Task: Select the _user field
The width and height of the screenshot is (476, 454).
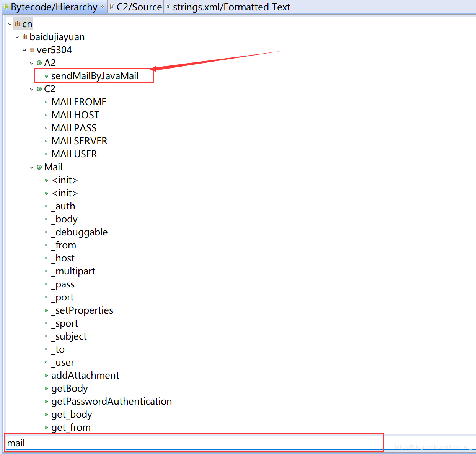Action: coord(63,362)
